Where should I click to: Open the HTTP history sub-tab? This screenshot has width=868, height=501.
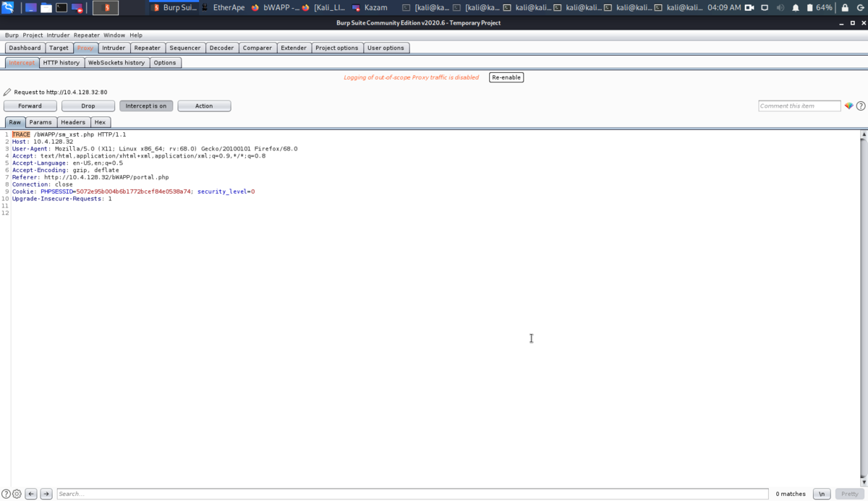61,63
